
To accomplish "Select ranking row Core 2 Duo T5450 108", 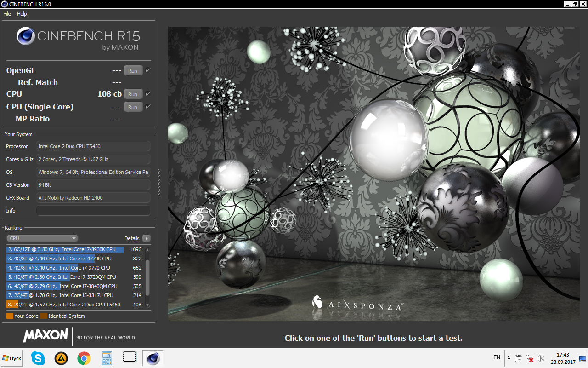I will coord(75,305).
